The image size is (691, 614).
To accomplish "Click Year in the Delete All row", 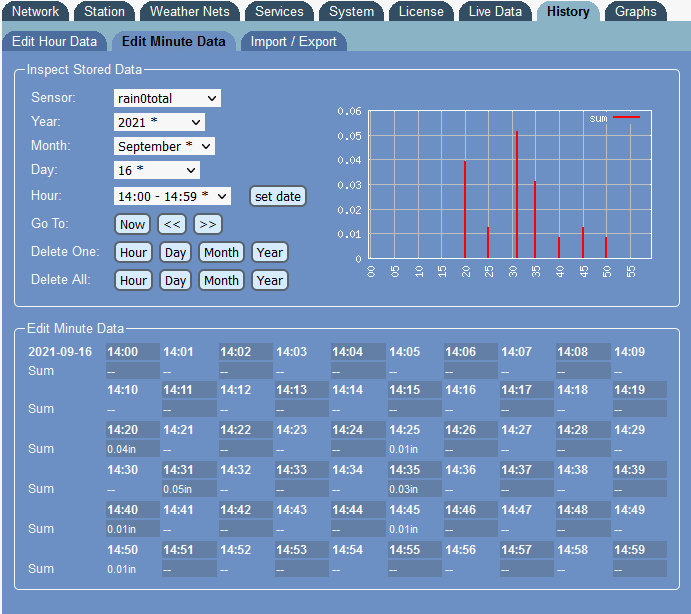I will pyautogui.click(x=270, y=280).
